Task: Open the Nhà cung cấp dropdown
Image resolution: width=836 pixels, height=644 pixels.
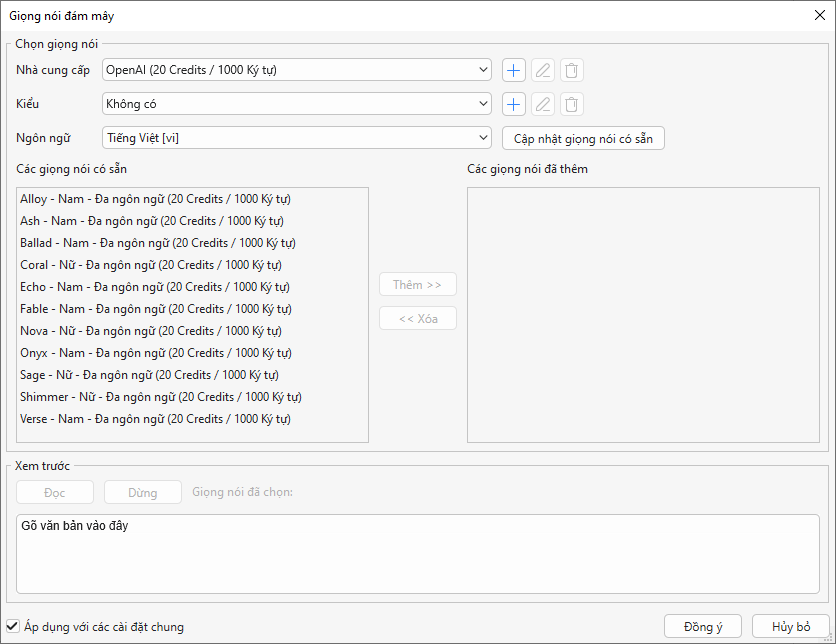Action: (x=297, y=70)
